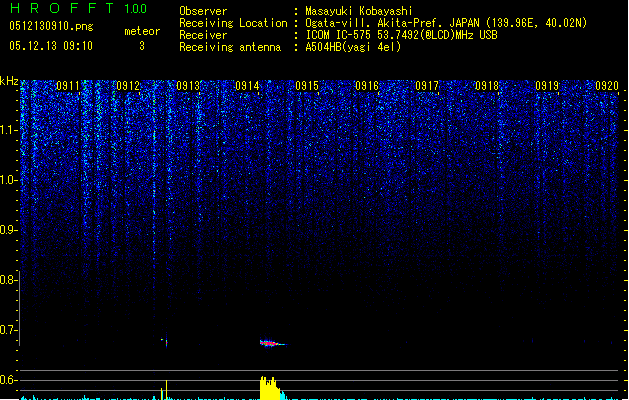Click the 1.1 kHz axis label

pyautogui.click(x=8, y=130)
